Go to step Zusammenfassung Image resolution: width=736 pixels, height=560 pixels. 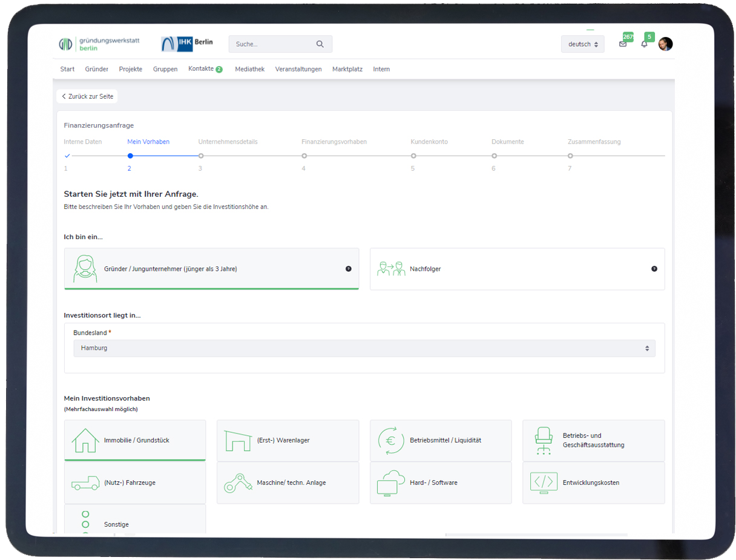(x=594, y=142)
